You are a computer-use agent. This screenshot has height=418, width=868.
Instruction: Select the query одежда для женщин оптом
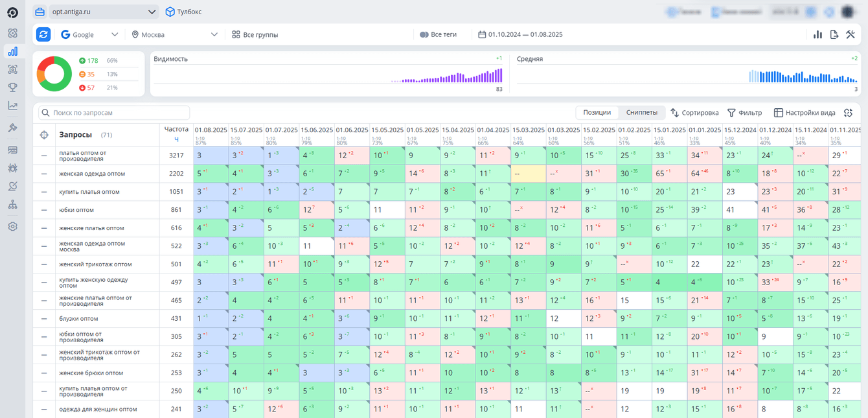tap(98, 410)
